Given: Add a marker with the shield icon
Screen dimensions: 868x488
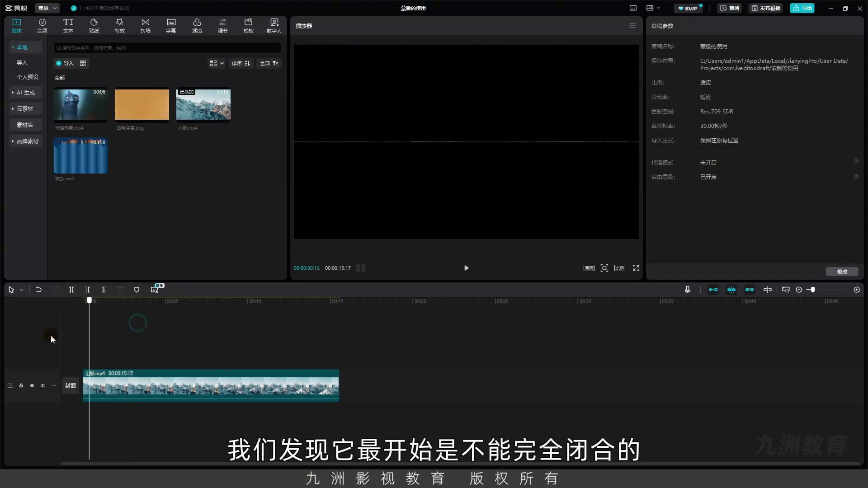Looking at the screenshot, I should coord(137,290).
